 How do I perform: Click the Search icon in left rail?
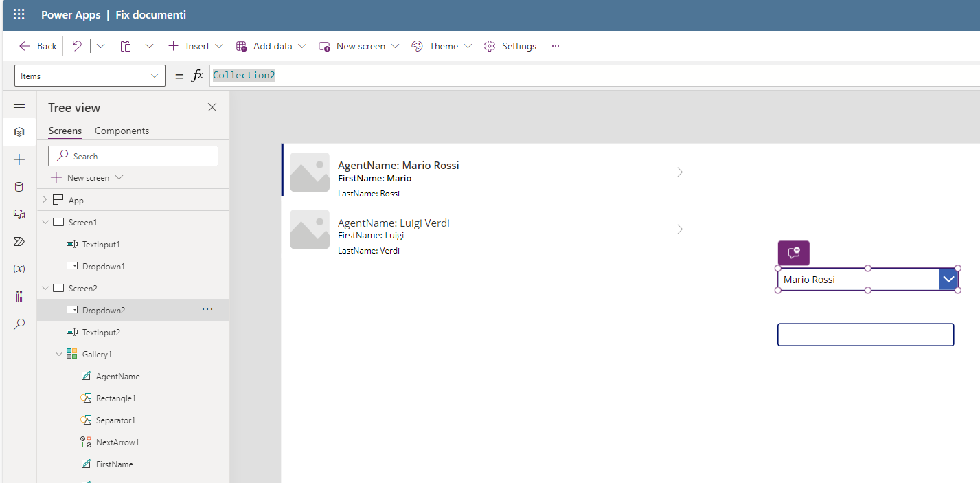(19, 324)
